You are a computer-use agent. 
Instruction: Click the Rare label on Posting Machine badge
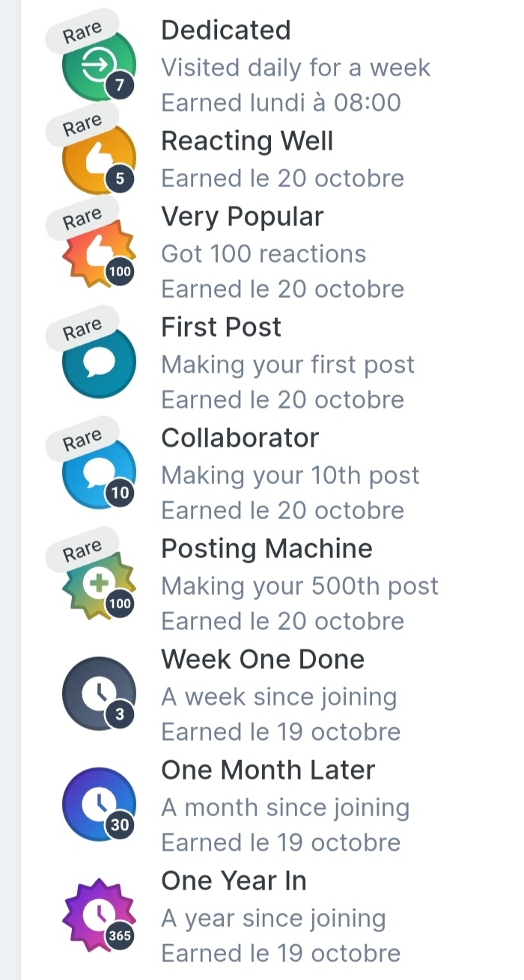(x=81, y=551)
